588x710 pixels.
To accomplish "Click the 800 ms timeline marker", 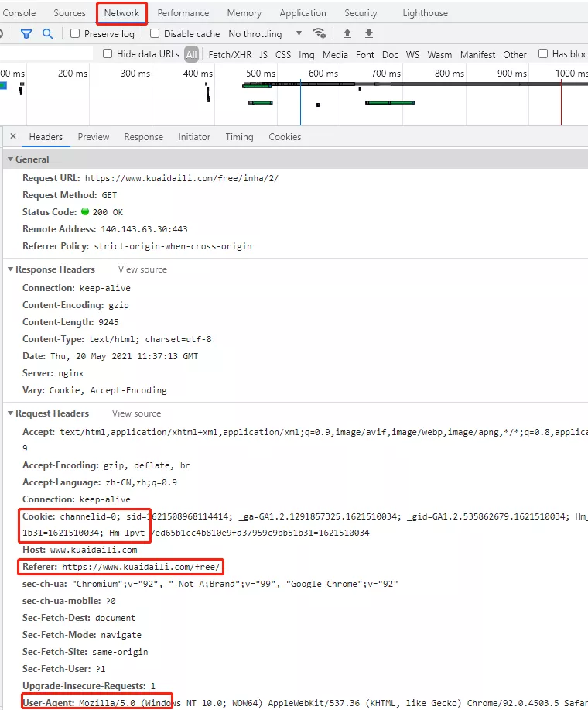I will tap(450, 74).
